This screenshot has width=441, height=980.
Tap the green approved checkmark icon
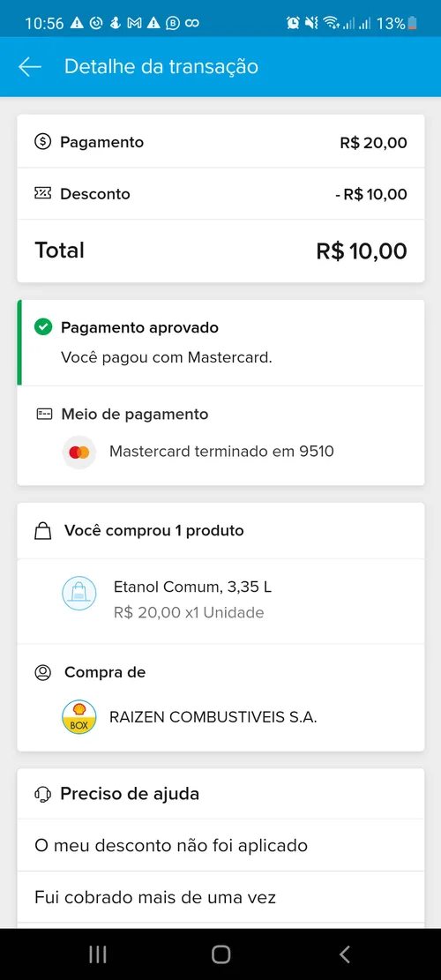pos(42,327)
